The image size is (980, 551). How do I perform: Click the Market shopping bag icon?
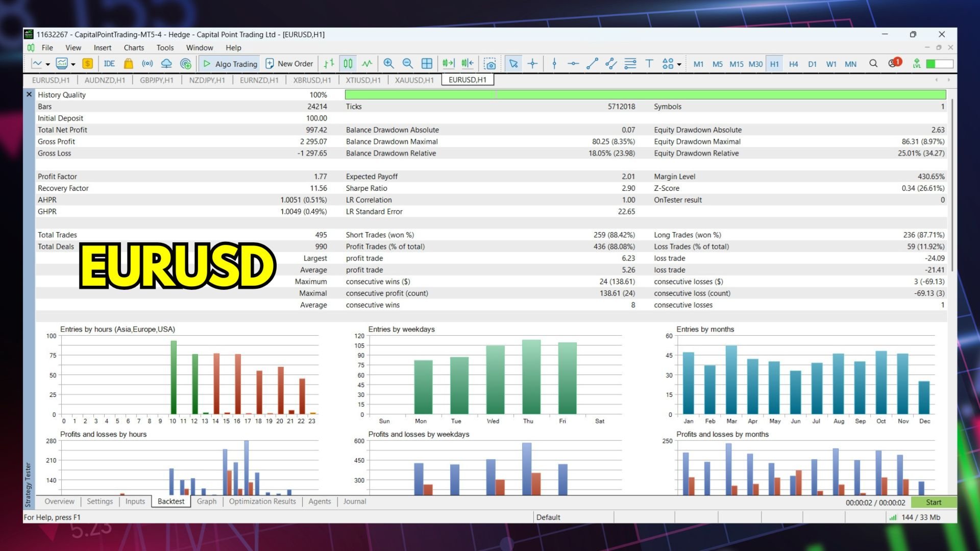[128, 64]
